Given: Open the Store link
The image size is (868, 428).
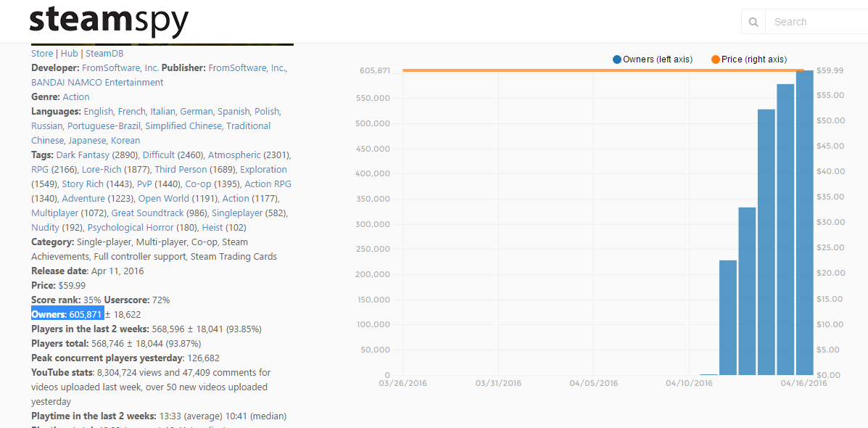Looking at the screenshot, I should [x=42, y=54].
